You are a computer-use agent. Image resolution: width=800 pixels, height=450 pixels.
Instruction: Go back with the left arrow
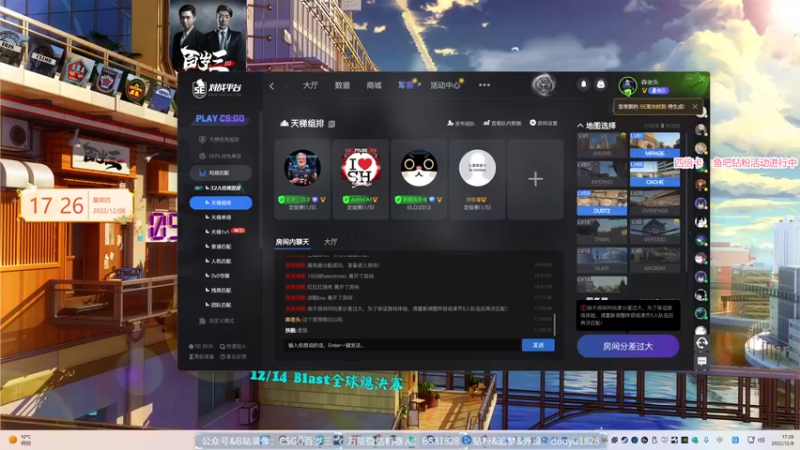tap(271, 86)
